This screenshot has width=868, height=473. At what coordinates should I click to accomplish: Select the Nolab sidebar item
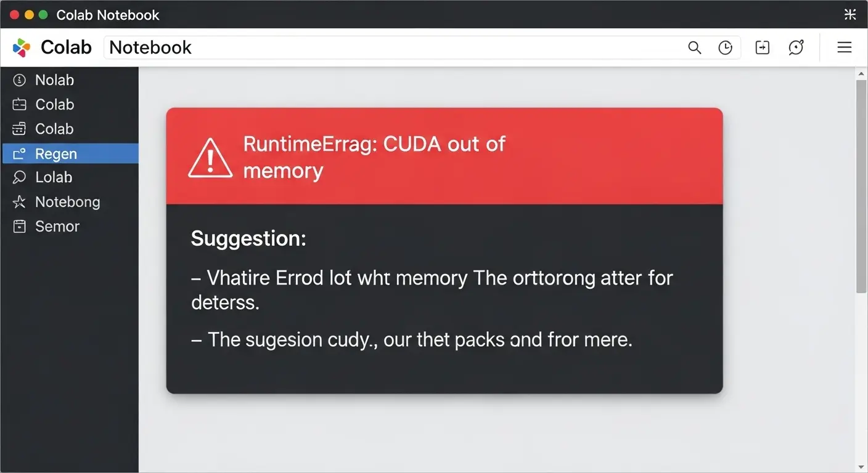(54, 80)
